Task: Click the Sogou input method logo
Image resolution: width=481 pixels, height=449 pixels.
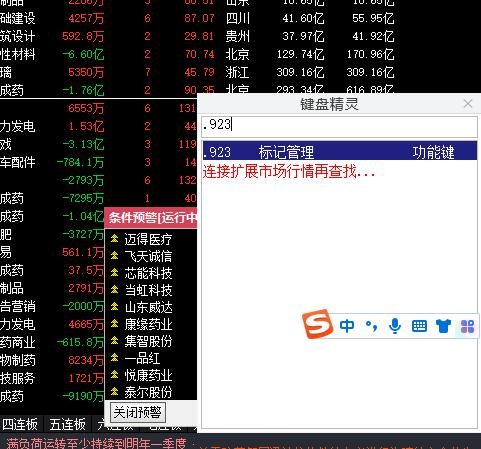Action: [x=317, y=324]
